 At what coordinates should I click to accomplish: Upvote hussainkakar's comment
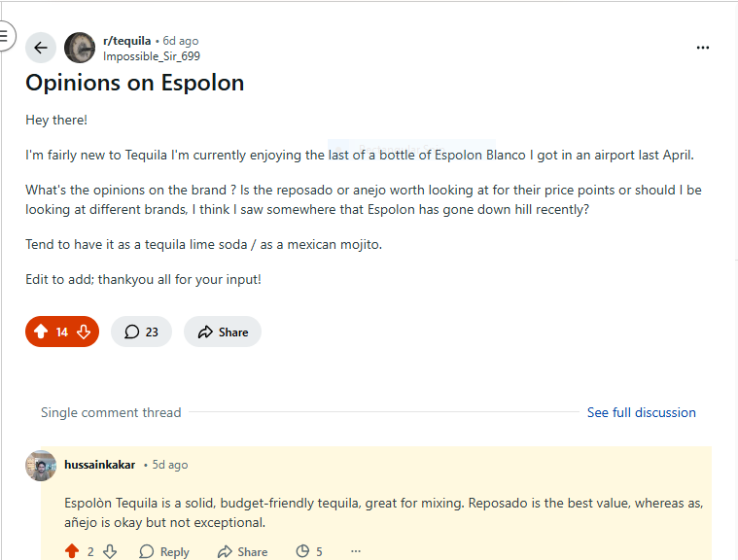pyautogui.click(x=72, y=551)
